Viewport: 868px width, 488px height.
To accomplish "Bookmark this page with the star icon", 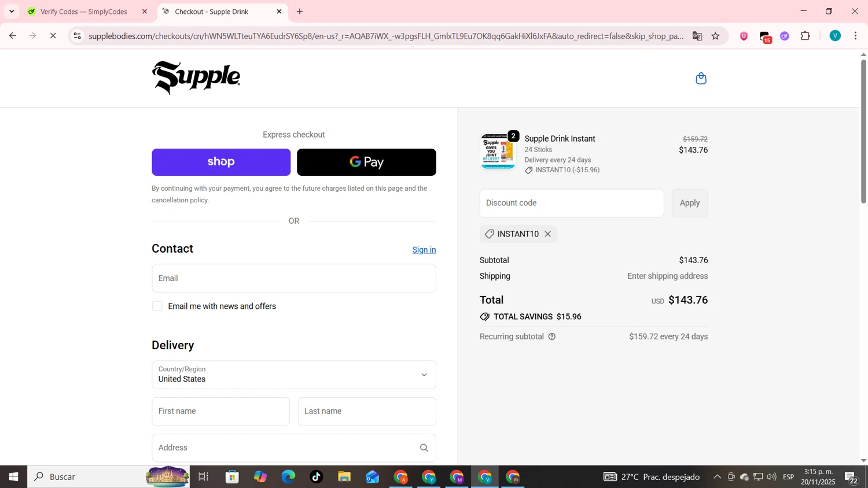I will (x=716, y=36).
